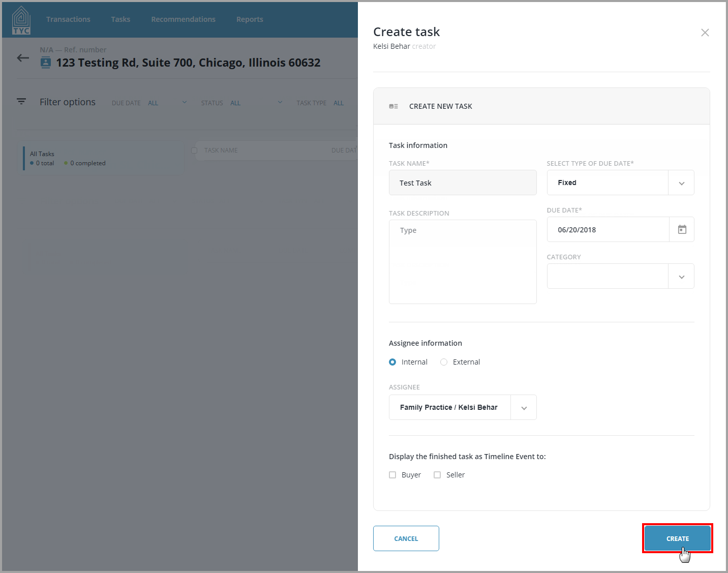Go back using the left arrow icon

tap(23, 58)
